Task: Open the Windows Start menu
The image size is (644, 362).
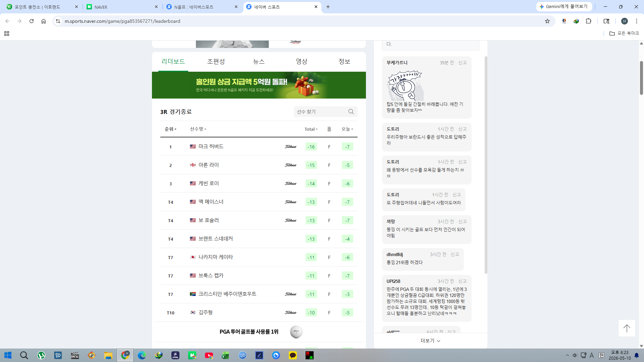Action: point(8,355)
